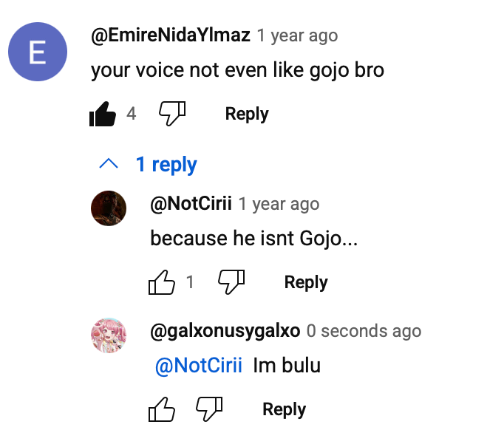This screenshot has width=504, height=447.
Task: Click the blue @NotCirii mention
Action: [199, 365]
